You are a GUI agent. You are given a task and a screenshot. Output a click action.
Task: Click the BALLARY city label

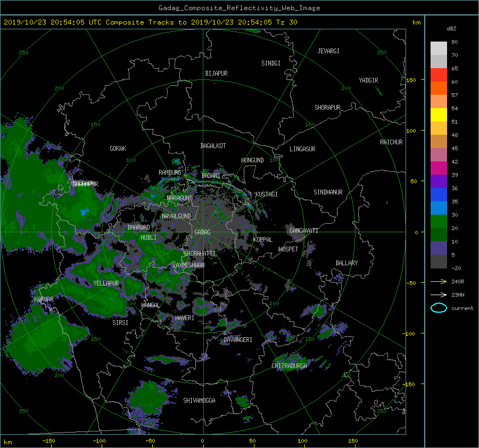click(x=346, y=263)
